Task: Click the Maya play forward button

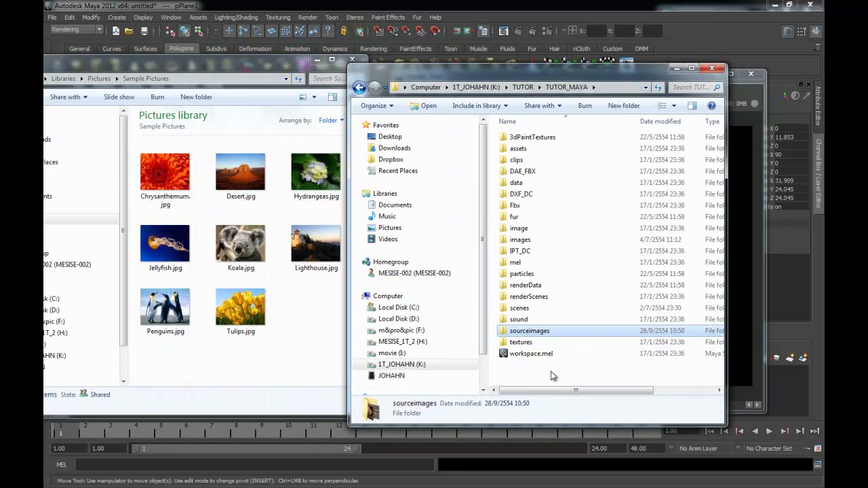Action: (x=769, y=431)
